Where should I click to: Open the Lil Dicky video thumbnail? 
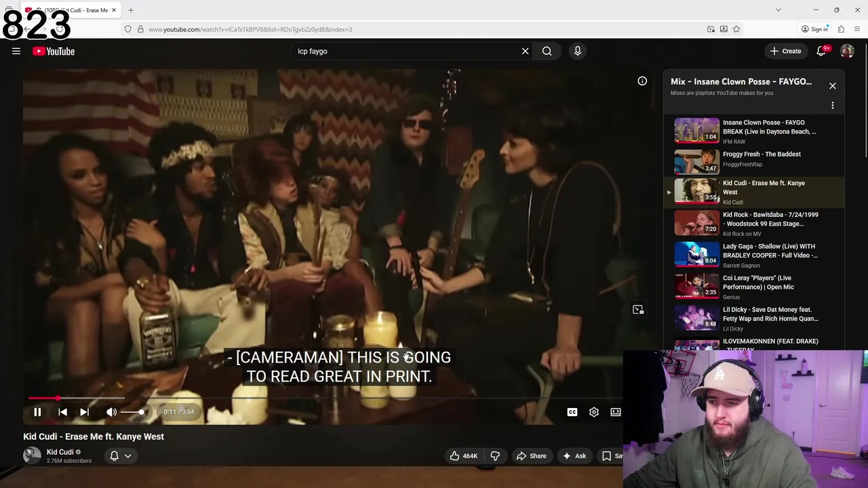[696, 317]
